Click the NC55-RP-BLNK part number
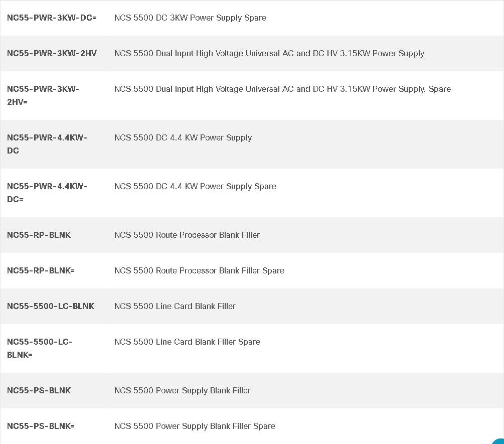Image resolution: width=504 pixels, height=444 pixels. coord(39,235)
